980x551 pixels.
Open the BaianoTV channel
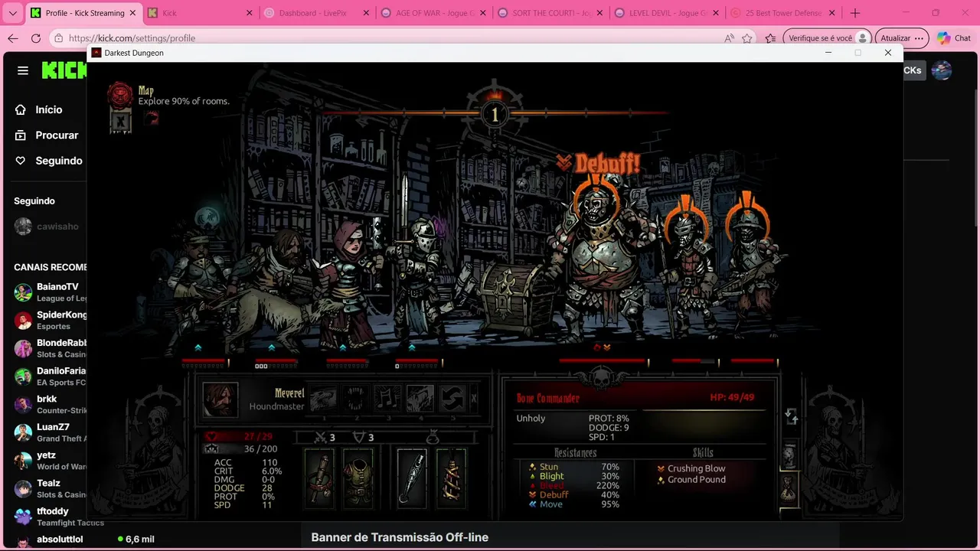point(49,292)
